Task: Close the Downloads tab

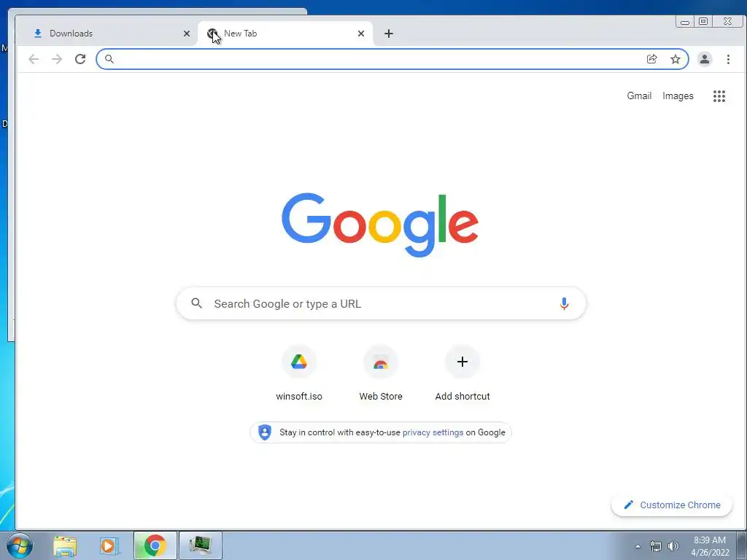Action: pos(187,34)
